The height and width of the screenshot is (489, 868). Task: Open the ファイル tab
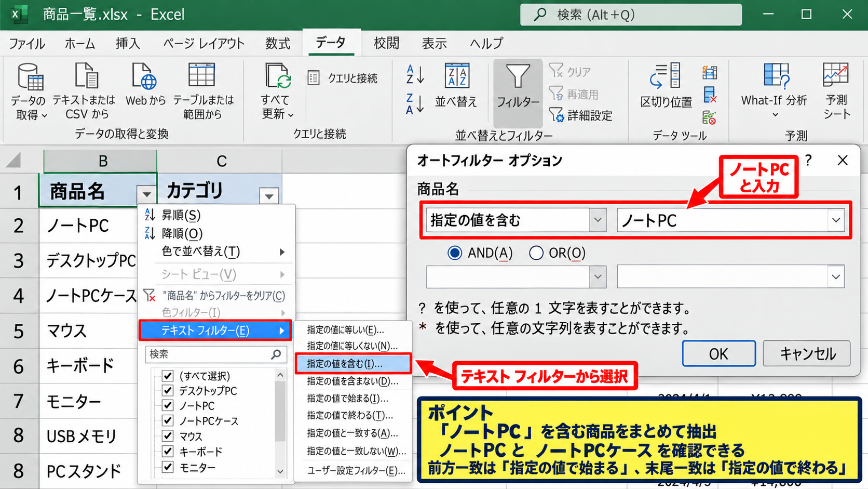tap(27, 43)
